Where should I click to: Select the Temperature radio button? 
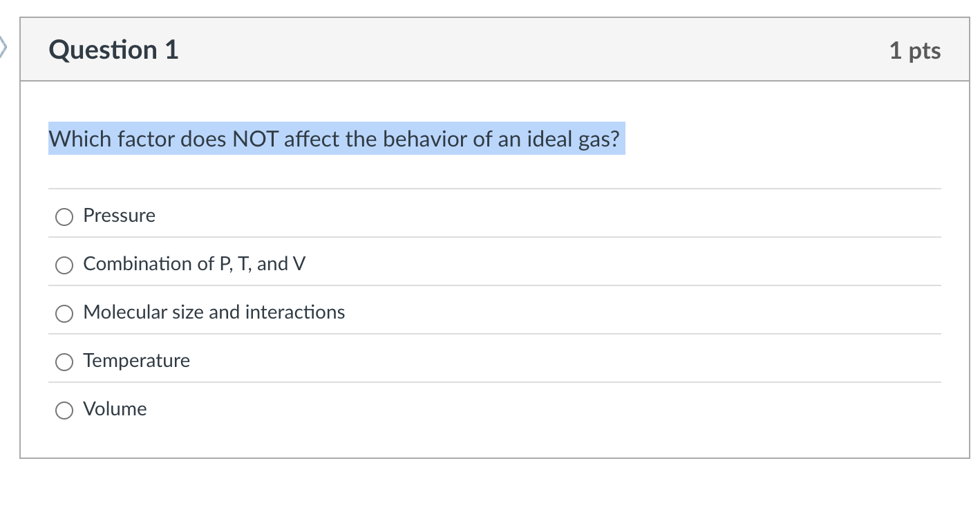point(64,361)
